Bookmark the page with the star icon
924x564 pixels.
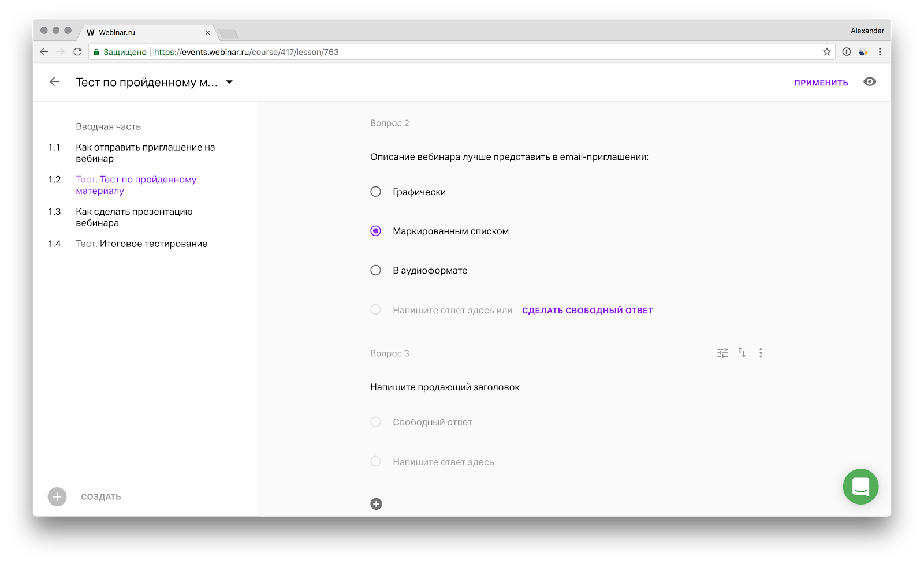pyautogui.click(x=826, y=52)
